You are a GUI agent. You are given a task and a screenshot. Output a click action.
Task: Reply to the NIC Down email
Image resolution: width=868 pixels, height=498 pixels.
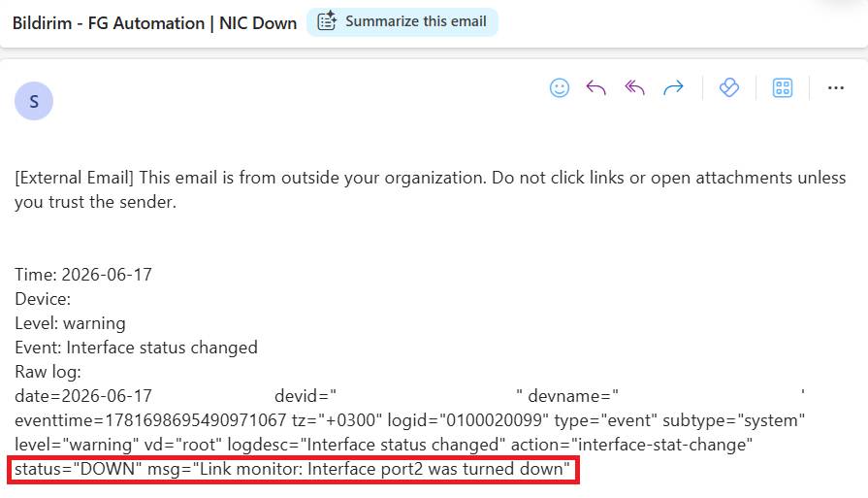tap(596, 87)
